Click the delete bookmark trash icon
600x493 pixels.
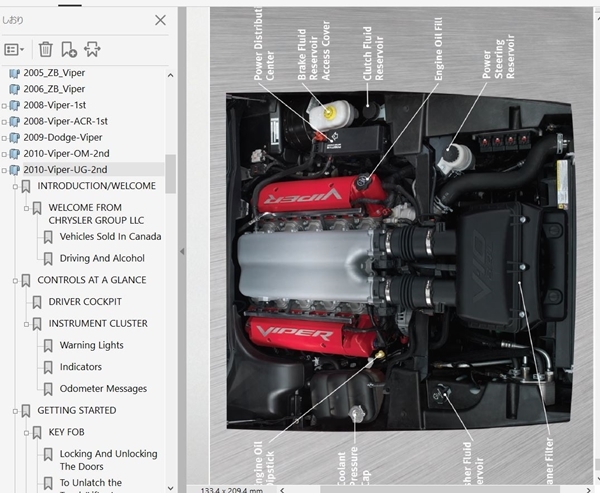point(45,49)
